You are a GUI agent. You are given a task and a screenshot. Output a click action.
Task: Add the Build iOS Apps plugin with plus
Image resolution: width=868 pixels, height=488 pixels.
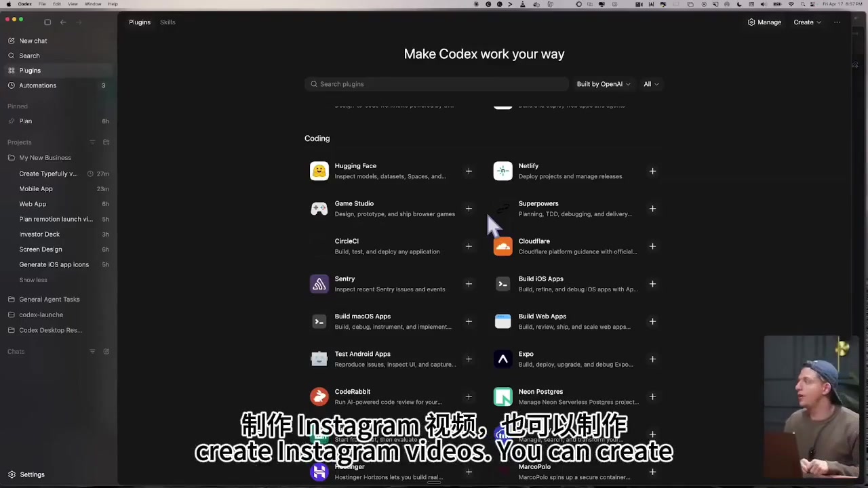[x=652, y=284]
